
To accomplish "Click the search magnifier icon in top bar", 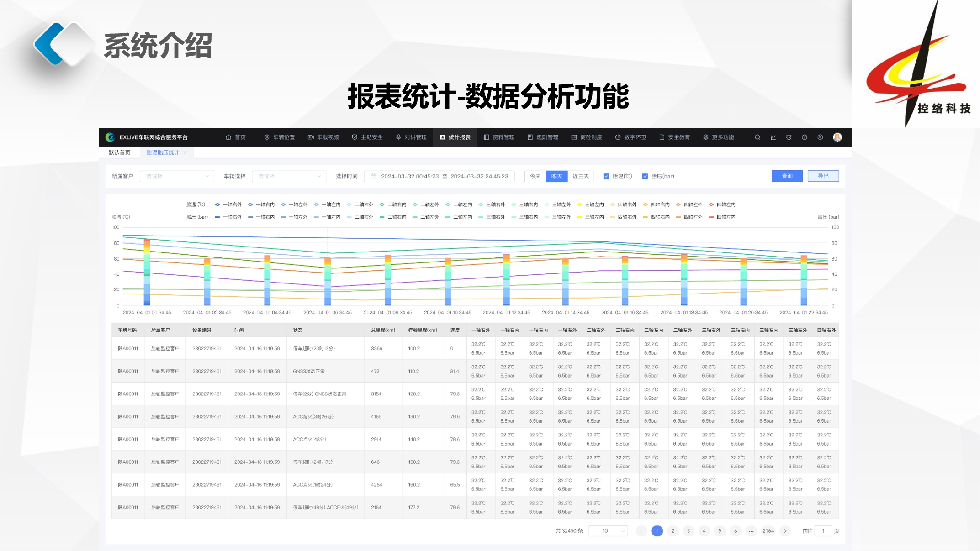I will pos(758,137).
